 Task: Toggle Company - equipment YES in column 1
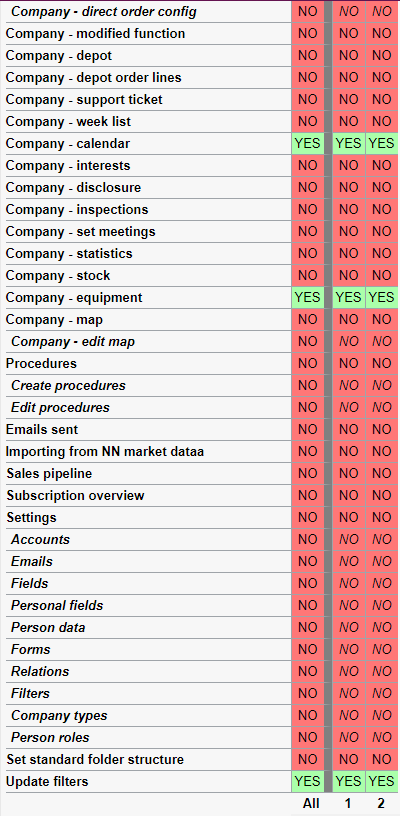(349, 297)
